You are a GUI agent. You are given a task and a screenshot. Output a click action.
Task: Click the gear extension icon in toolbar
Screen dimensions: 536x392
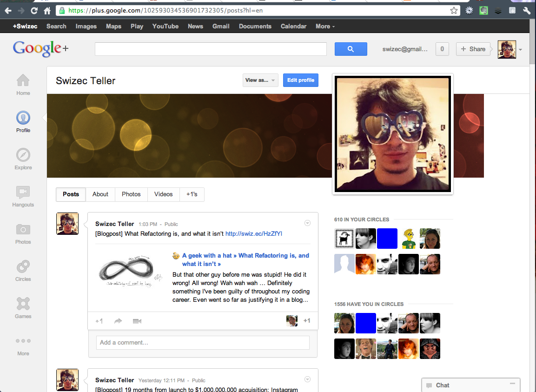[469, 11]
